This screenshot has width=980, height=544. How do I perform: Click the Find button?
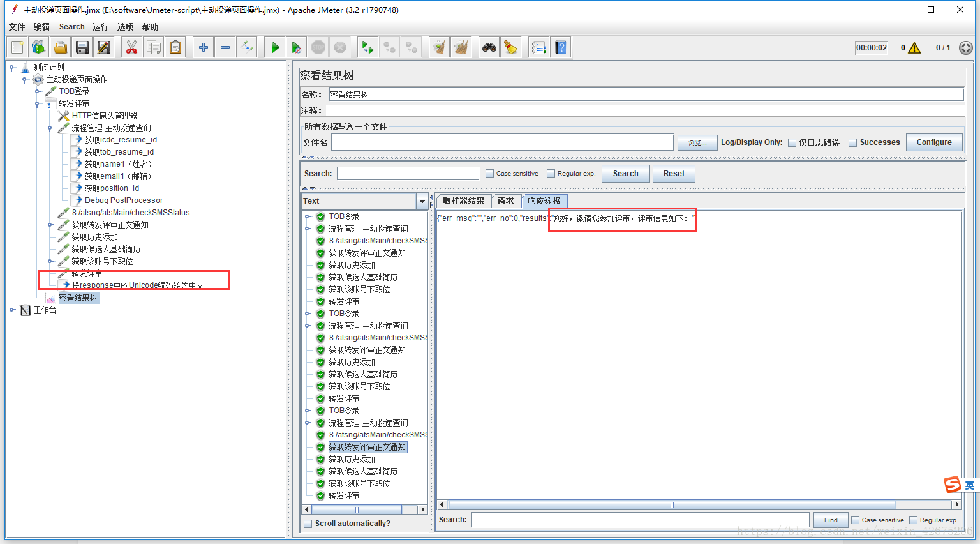pyautogui.click(x=831, y=520)
